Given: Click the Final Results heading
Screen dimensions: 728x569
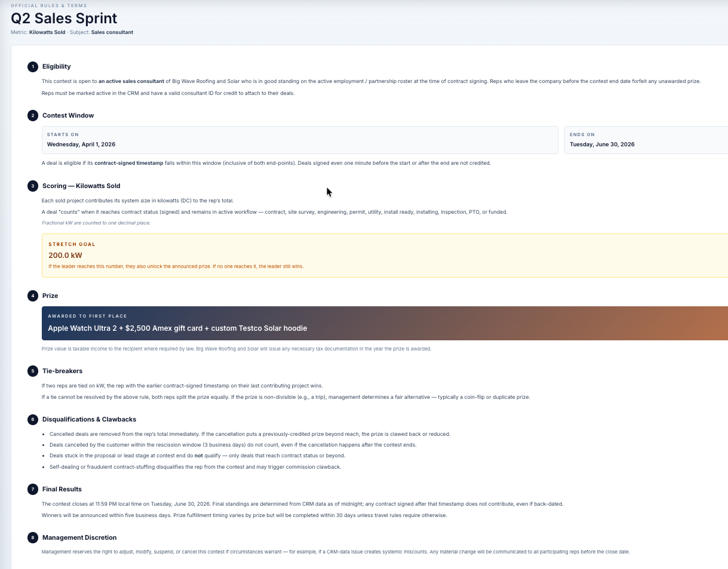Looking at the screenshot, I should [x=62, y=489].
